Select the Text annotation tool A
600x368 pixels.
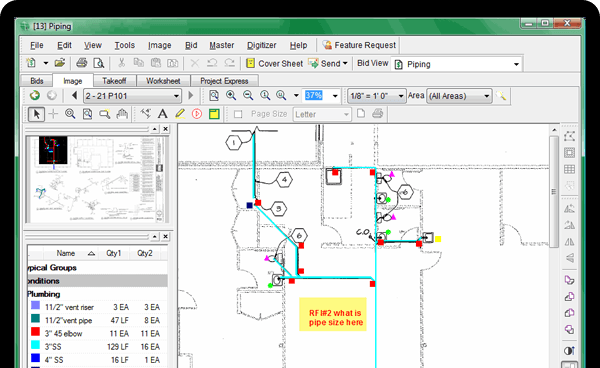tap(163, 114)
